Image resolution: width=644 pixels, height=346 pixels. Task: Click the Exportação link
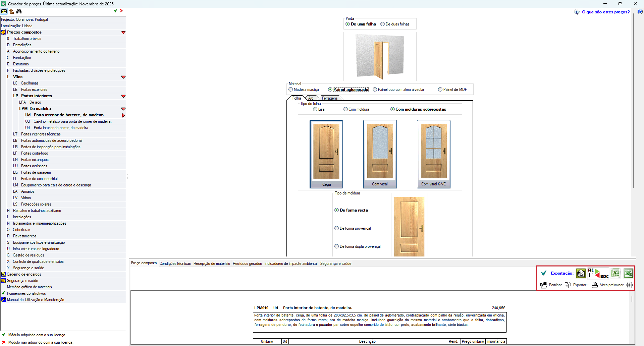tap(562, 273)
